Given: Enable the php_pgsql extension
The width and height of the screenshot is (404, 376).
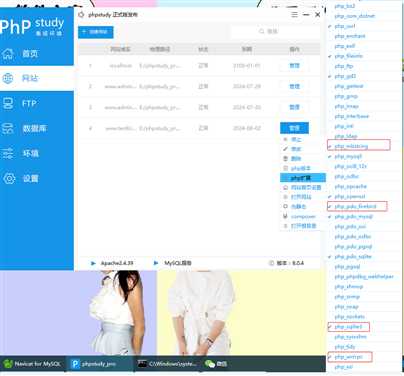Looking at the screenshot, I should point(347,267).
